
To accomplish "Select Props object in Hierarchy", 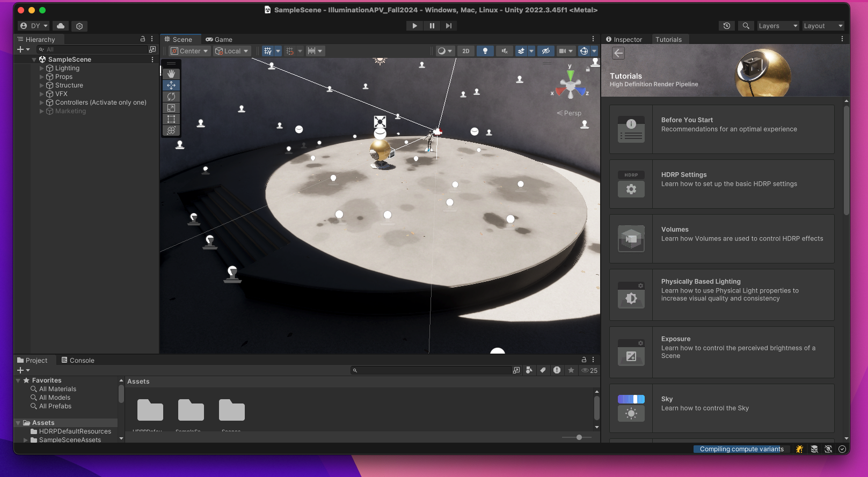I will pyautogui.click(x=63, y=77).
